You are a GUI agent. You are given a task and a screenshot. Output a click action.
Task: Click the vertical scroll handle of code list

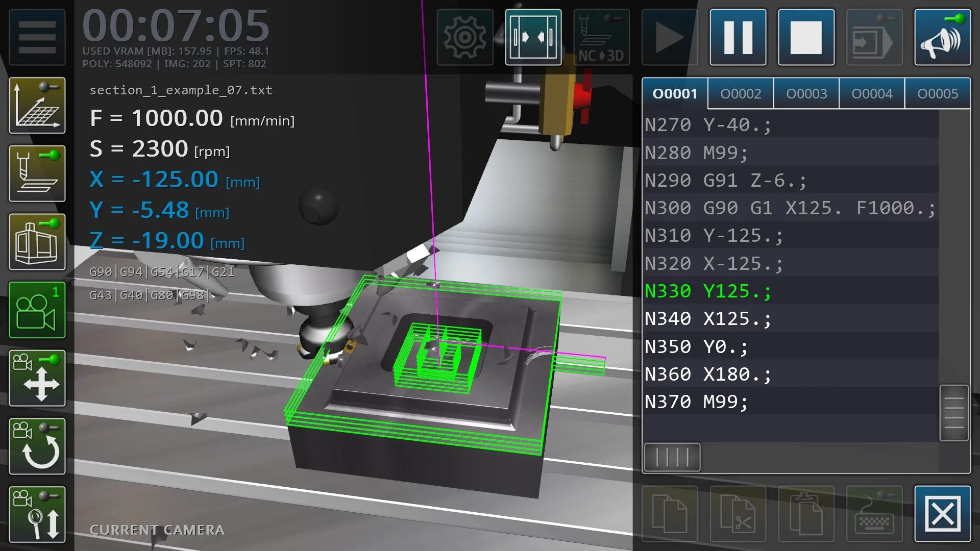click(x=953, y=413)
